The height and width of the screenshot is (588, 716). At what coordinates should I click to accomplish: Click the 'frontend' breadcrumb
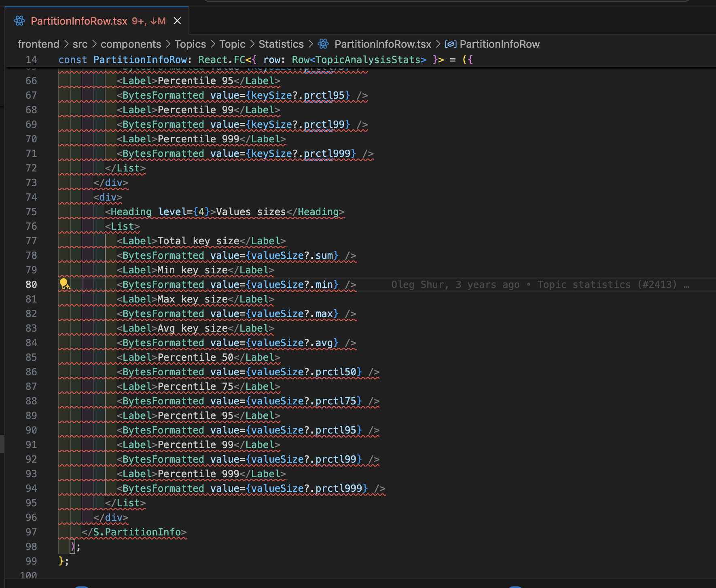click(38, 44)
